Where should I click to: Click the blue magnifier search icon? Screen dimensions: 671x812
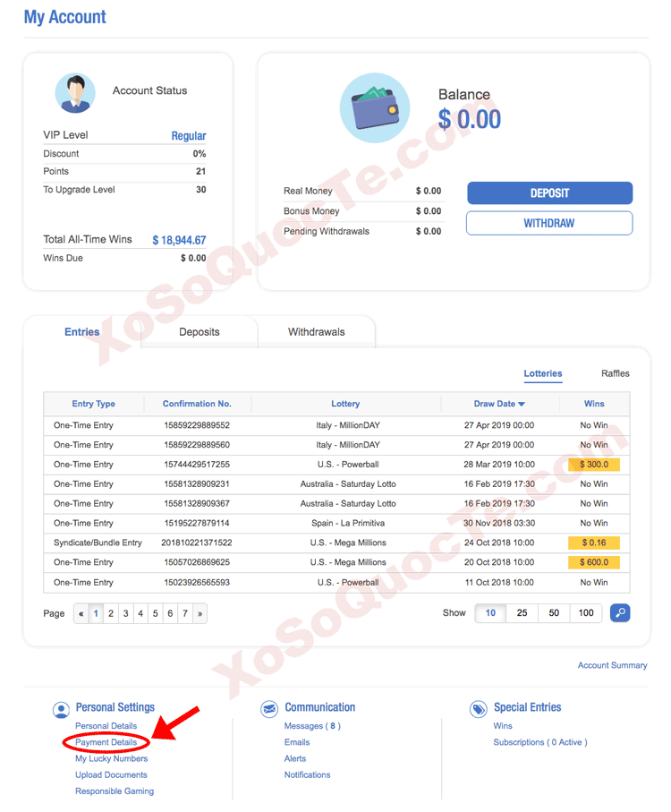(x=619, y=613)
